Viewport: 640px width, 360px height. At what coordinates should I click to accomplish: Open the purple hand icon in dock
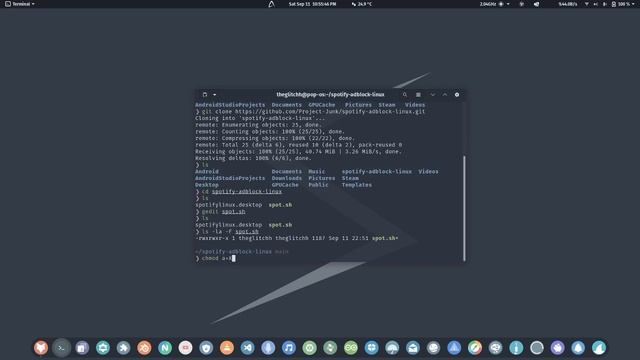click(x=558, y=348)
